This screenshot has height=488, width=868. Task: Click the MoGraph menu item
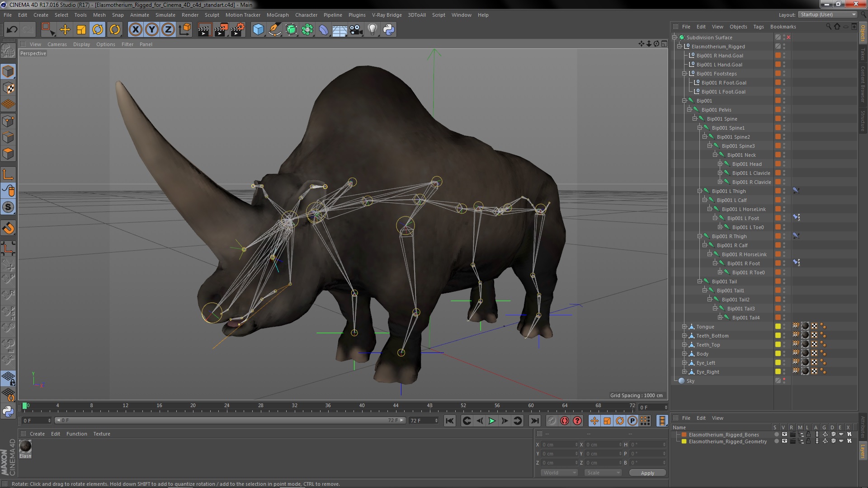tap(278, 14)
